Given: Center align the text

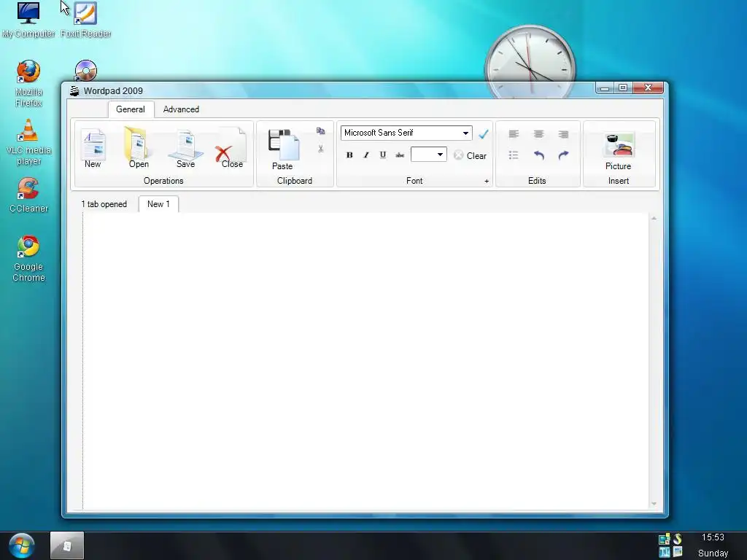Looking at the screenshot, I should (538, 134).
